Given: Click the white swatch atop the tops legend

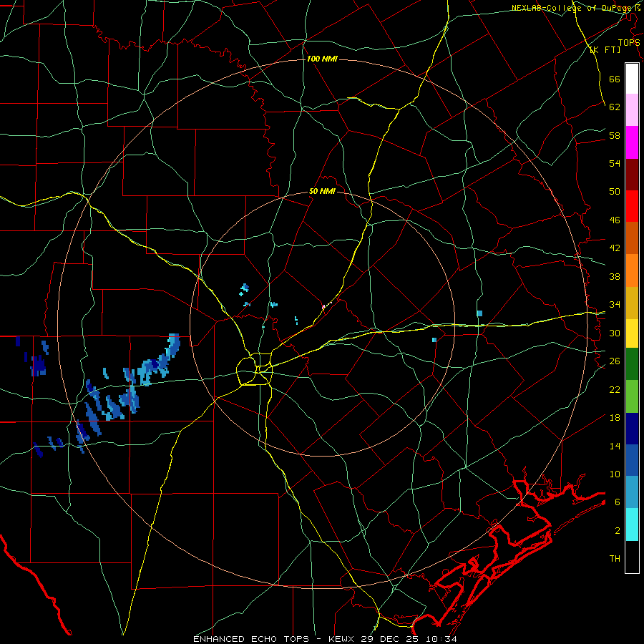Looking at the screenshot, I should (x=632, y=79).
